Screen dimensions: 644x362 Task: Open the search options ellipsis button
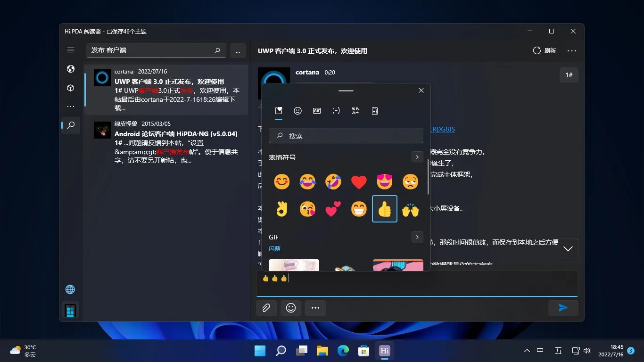238,50
